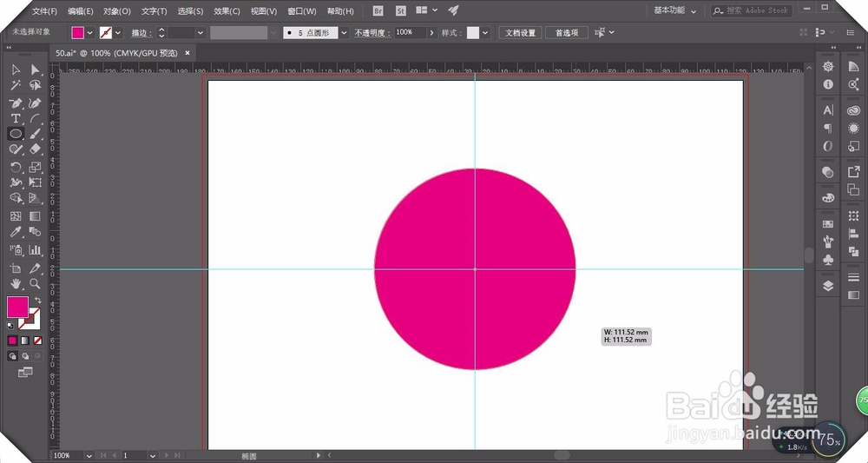
Task: Open the 文件(F) menu
Action: click(x=44, y=11)
